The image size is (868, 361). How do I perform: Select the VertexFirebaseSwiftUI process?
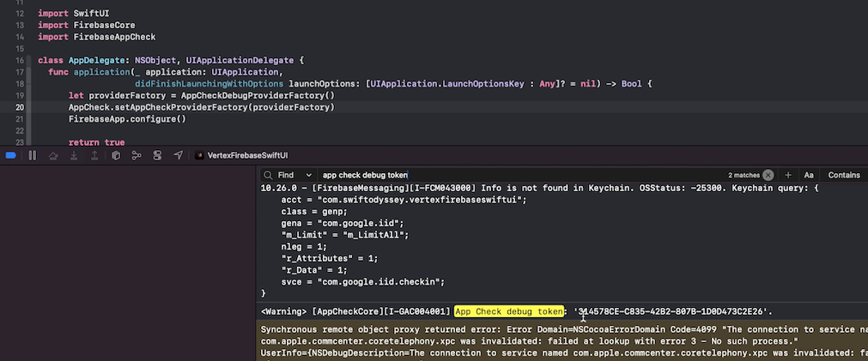click(242, 155)
